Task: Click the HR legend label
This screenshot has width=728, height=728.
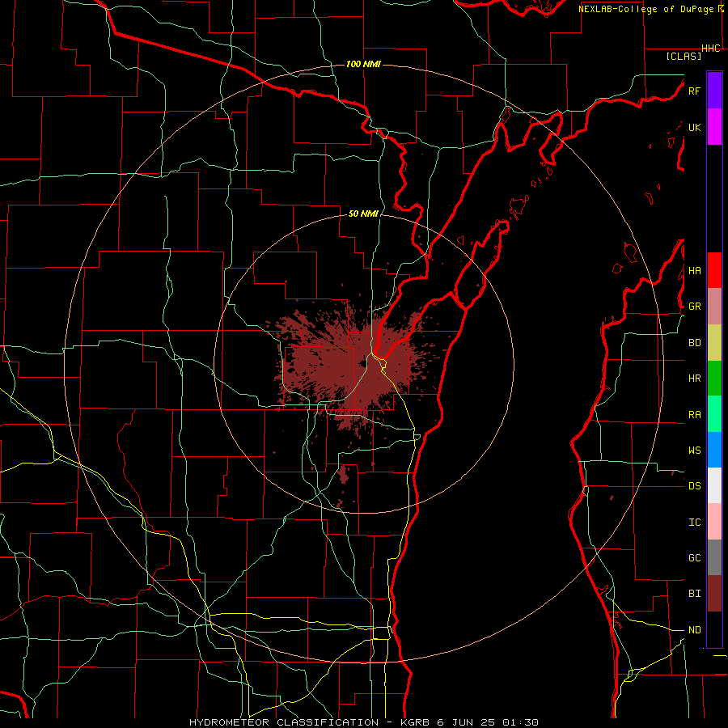Action: [694, 379]
